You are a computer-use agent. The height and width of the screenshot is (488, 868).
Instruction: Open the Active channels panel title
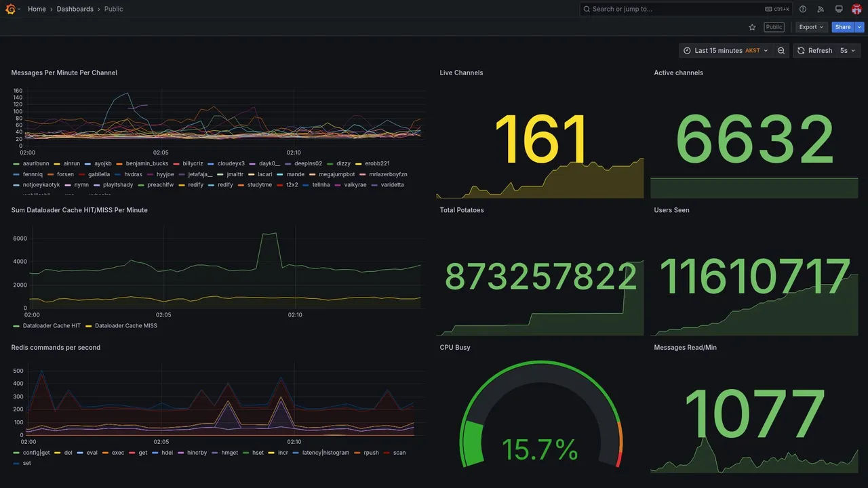(x=679, y=73)
